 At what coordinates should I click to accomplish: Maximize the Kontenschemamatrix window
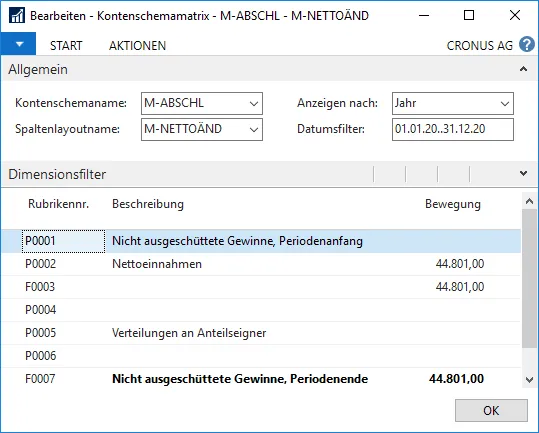tap(469, 15)
